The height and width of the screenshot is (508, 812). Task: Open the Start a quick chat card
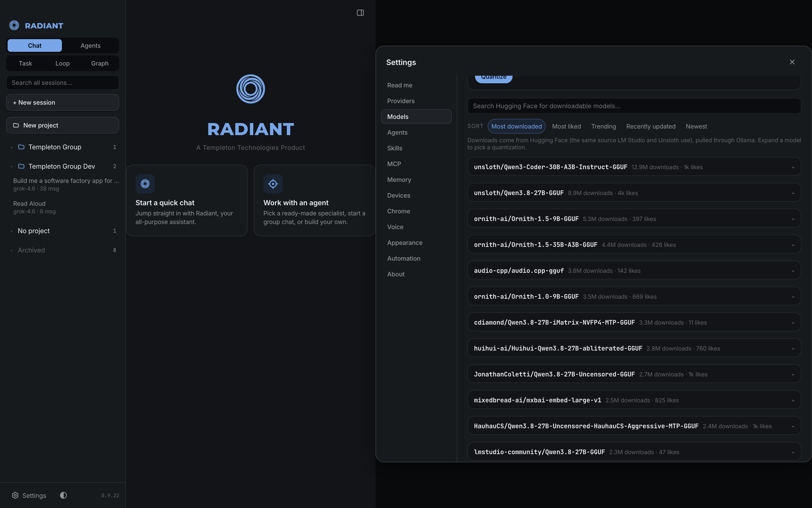point(187,201)
